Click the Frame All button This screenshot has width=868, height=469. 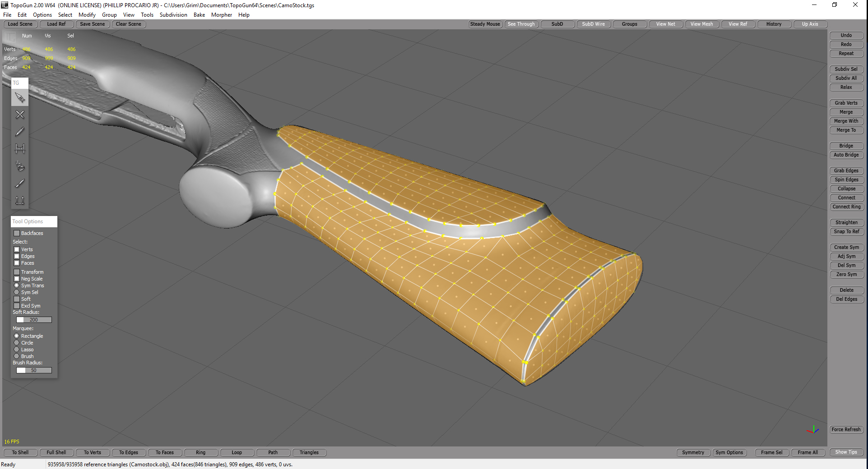coord(808,452)
